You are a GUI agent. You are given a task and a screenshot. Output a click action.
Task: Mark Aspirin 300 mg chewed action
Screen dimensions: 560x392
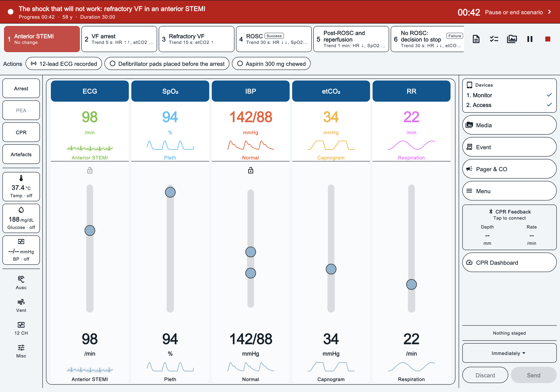coord(271,64)
